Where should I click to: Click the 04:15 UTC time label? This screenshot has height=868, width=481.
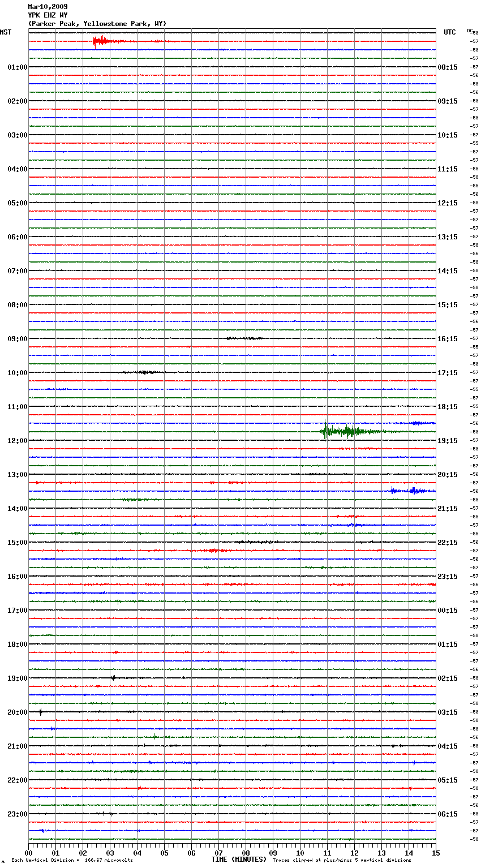(x=448, y=746)
